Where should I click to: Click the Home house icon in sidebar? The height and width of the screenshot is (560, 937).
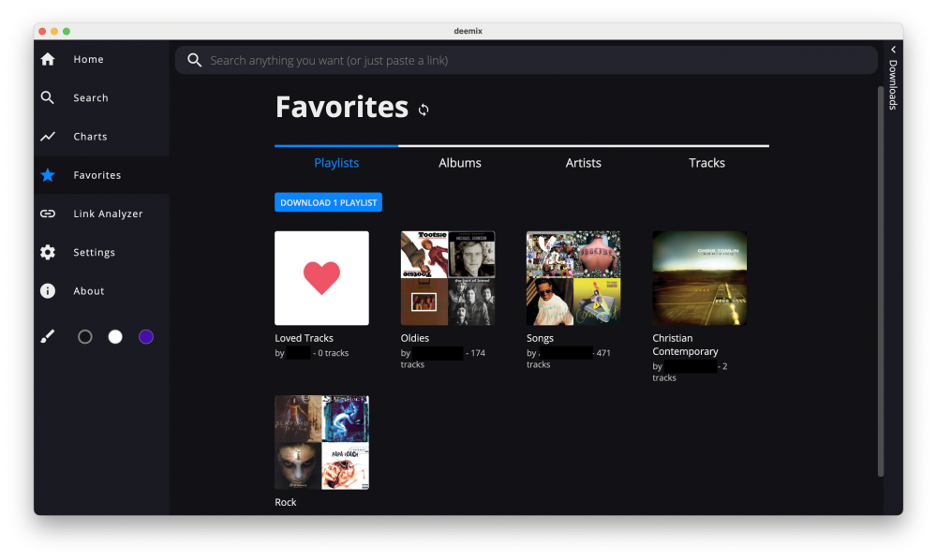[x=48, y=59]
